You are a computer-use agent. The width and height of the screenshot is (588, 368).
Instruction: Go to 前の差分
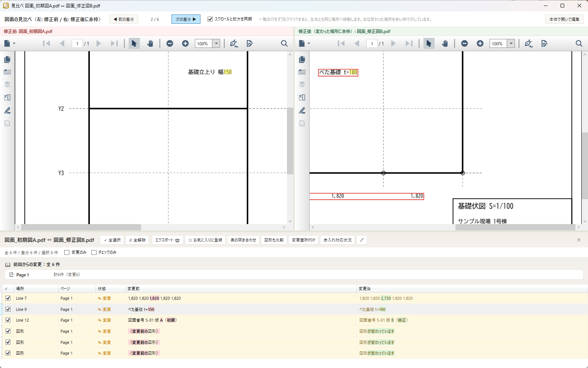(x=124, y=19)
